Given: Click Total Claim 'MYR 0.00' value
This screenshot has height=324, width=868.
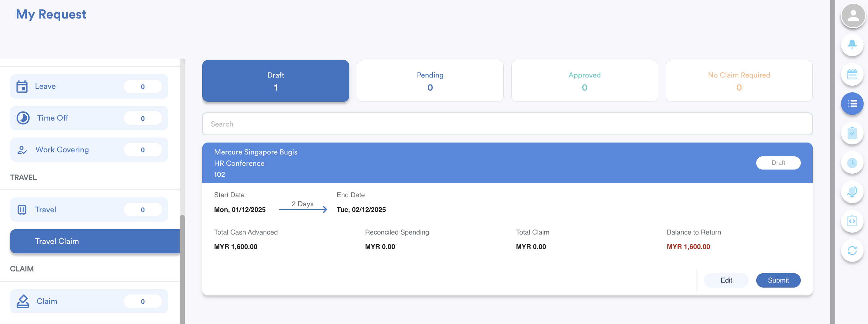Looking at the screenshot, I should [x=531, y=247].
